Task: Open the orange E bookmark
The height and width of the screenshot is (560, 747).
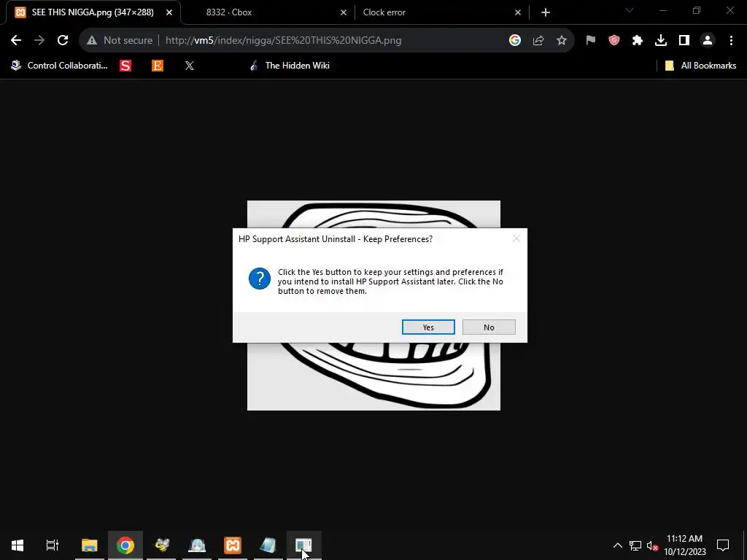Action: click(x=158, y=66)
